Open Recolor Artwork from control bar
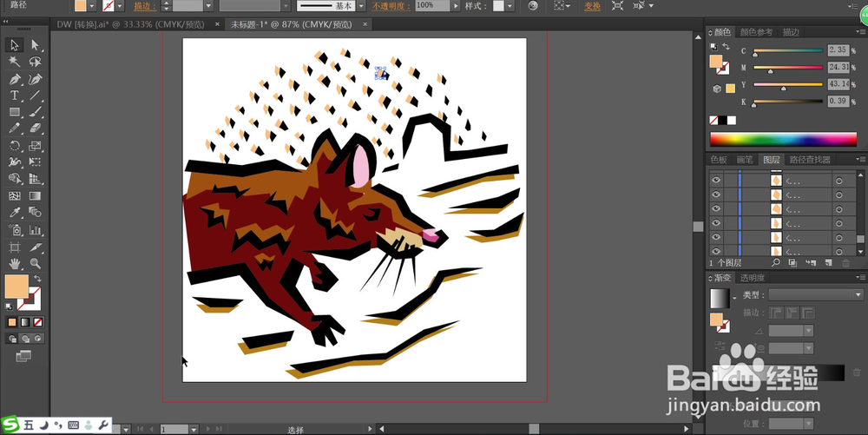Viewport: 868px width, 435px height. click(x=533, y=5)
